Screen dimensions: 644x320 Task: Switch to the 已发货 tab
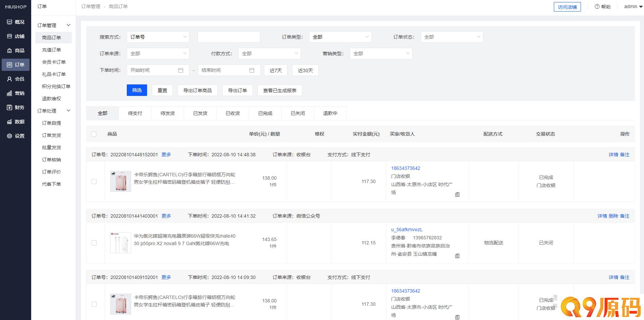[200, 113]
